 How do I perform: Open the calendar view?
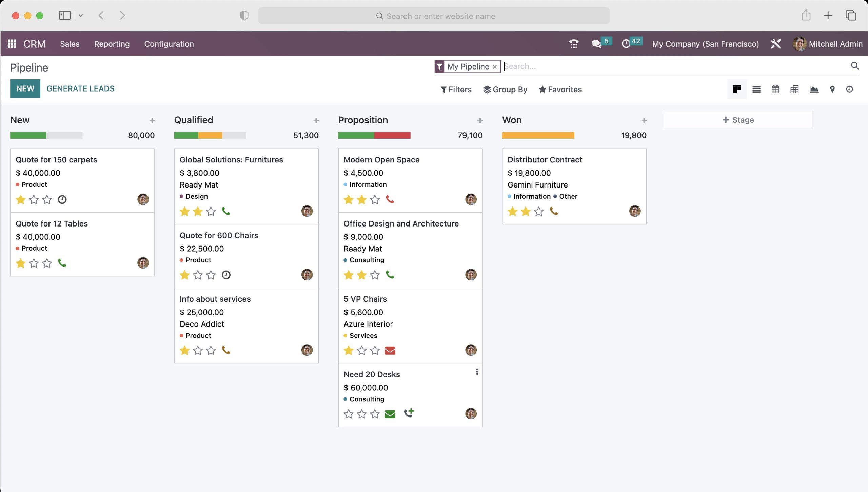pos(775,90)
